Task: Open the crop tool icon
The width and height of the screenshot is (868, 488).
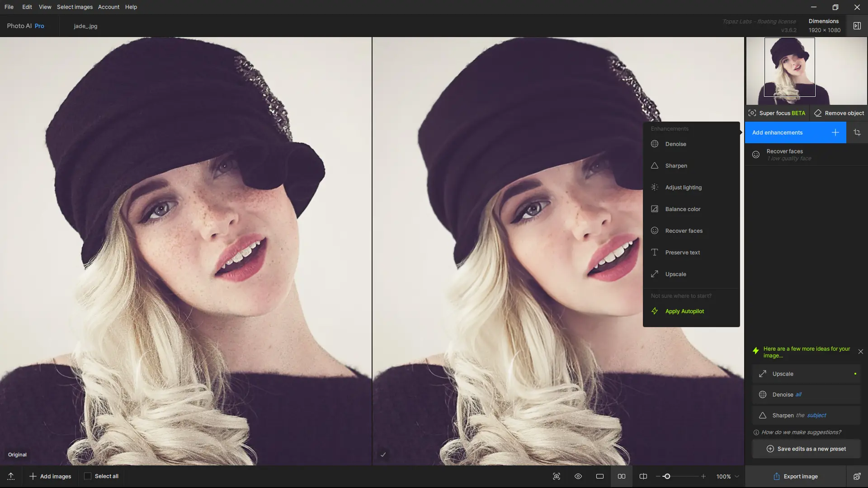Action: [x=857, y=132]
